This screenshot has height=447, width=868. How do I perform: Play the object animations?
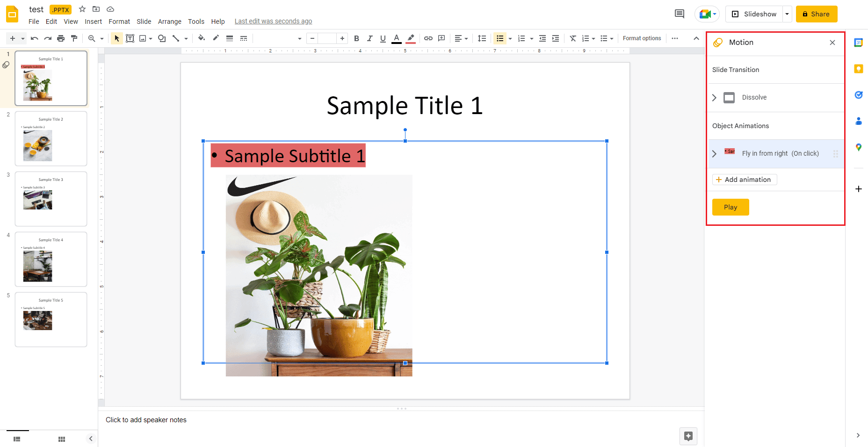[x=731, y=207]
